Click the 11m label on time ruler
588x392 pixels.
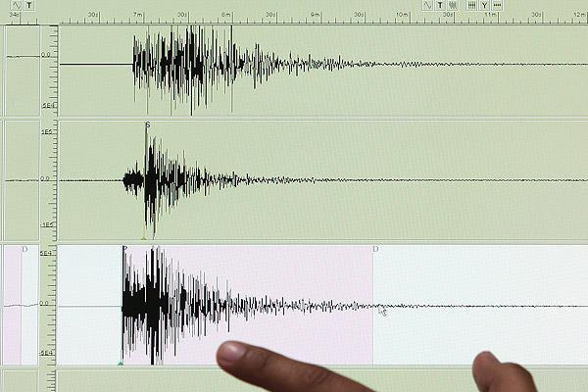tap(491, 15)
